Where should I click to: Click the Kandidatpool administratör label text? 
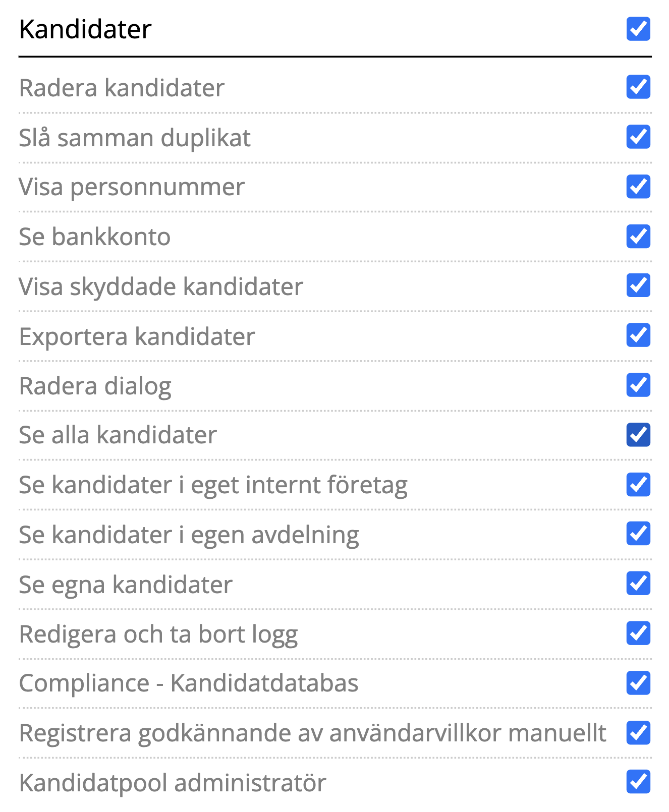click(173, 783)
